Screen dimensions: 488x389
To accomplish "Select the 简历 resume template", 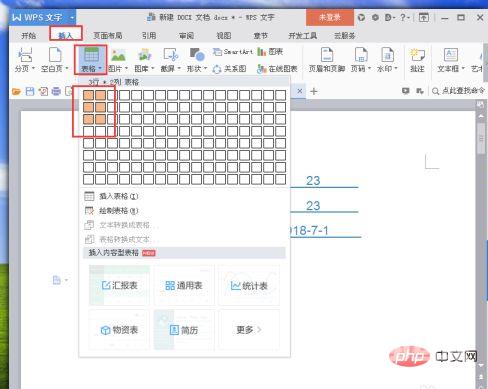I will pos(184,330).
